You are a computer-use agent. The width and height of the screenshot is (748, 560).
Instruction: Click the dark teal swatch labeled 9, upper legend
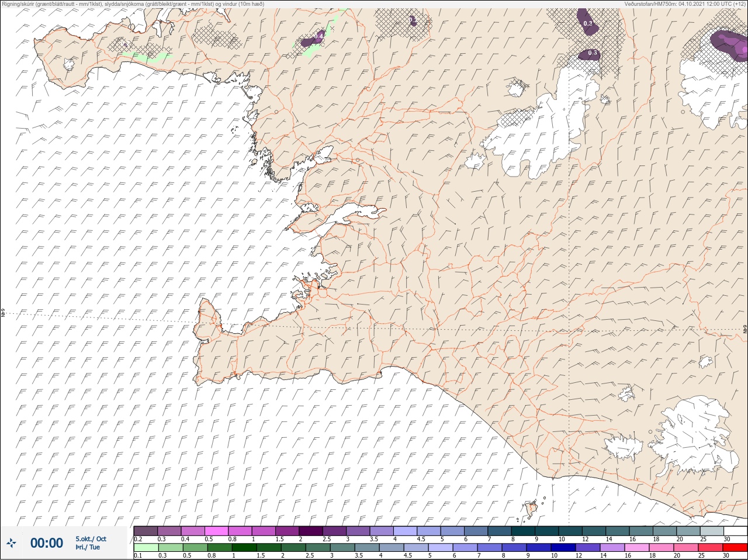(x=546, y=531)
